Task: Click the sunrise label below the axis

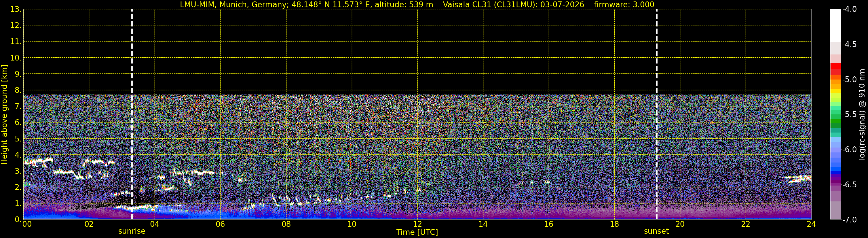Action: pyautogui.click(x=132, y=231)
